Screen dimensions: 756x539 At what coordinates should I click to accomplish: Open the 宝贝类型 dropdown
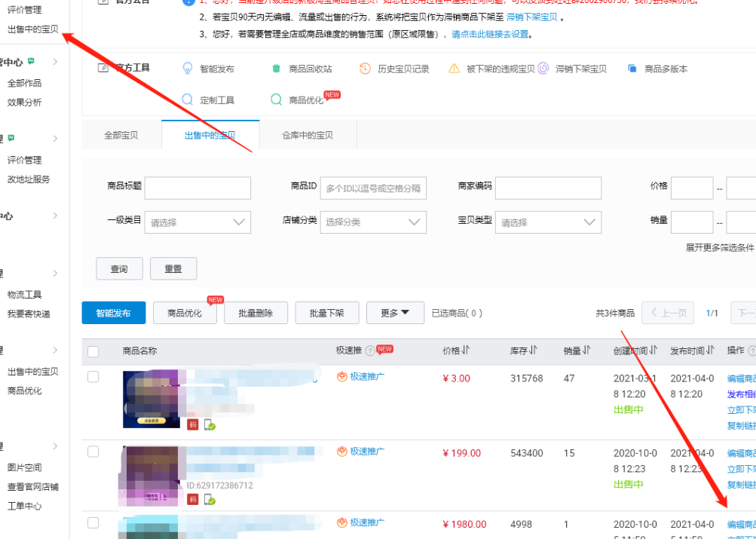[x=548, y=222]
